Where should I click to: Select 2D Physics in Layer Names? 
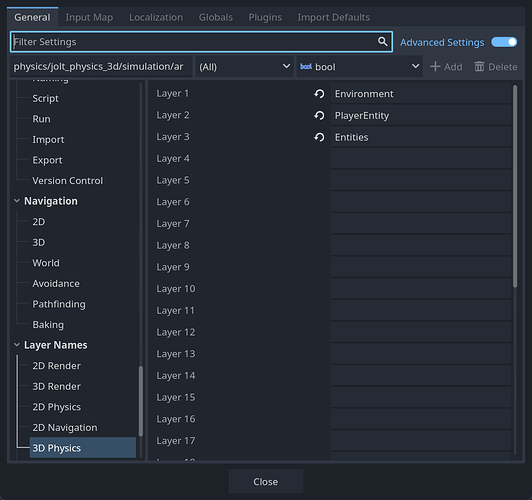click(x=57, y=407)
